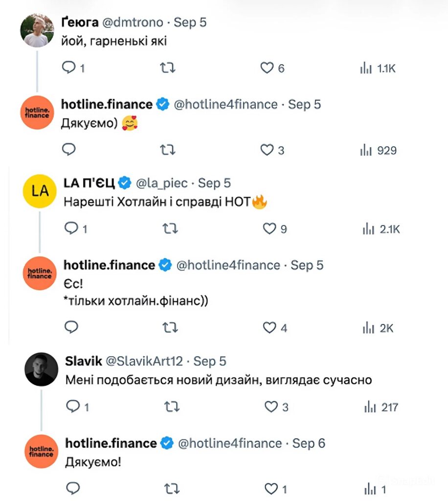Open hotline.finance's verified checkmark
This screenshot has width=448, height=501.
tap(162, 104)
